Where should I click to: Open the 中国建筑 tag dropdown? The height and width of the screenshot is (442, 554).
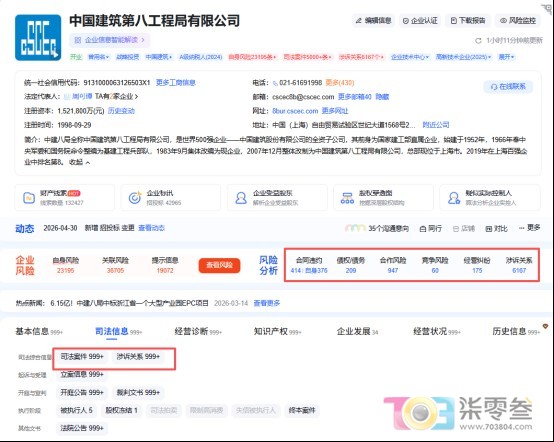point(159,57)
